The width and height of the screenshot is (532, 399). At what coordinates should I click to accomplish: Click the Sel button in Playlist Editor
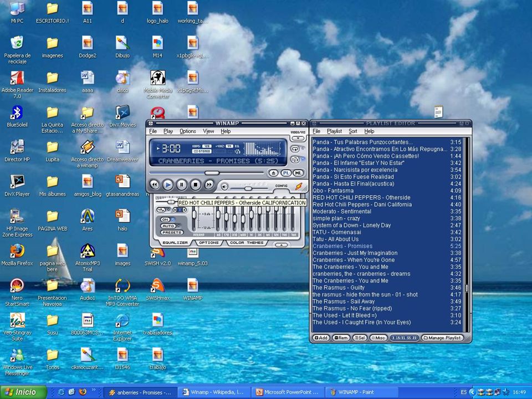coord(360,338)
